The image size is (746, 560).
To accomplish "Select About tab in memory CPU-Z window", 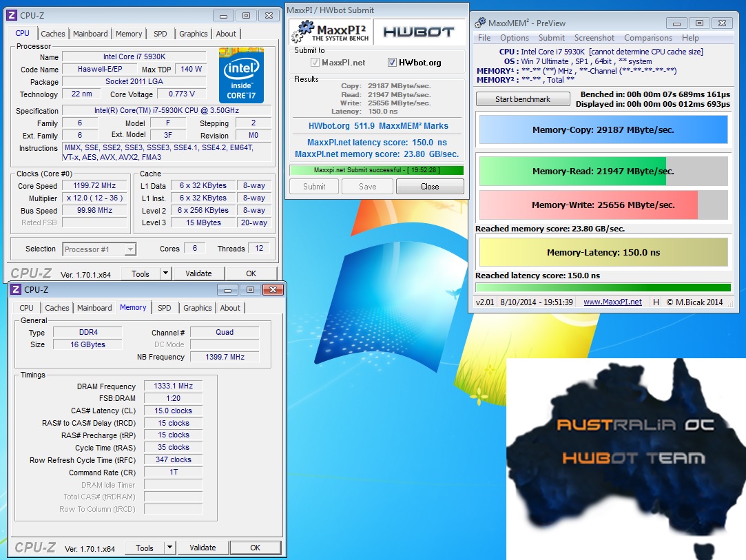I will (x=230, y=308).
